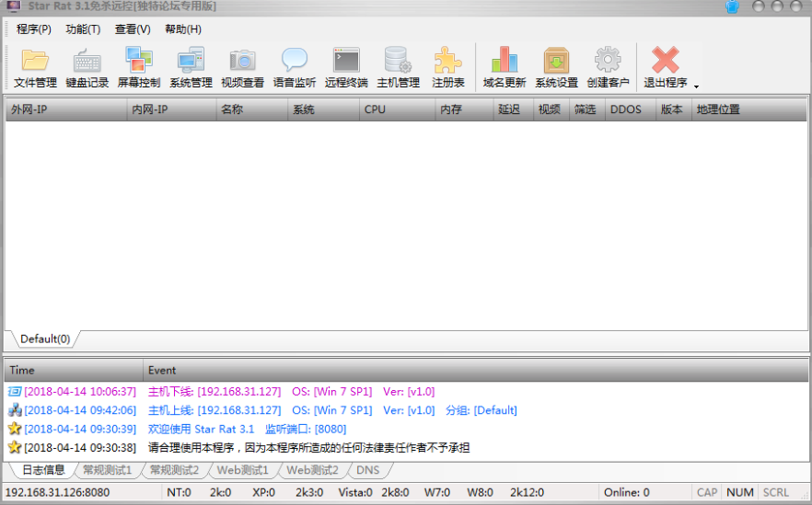
Task: Switch to the 常规测试2 tab
Action: (174, 470)
